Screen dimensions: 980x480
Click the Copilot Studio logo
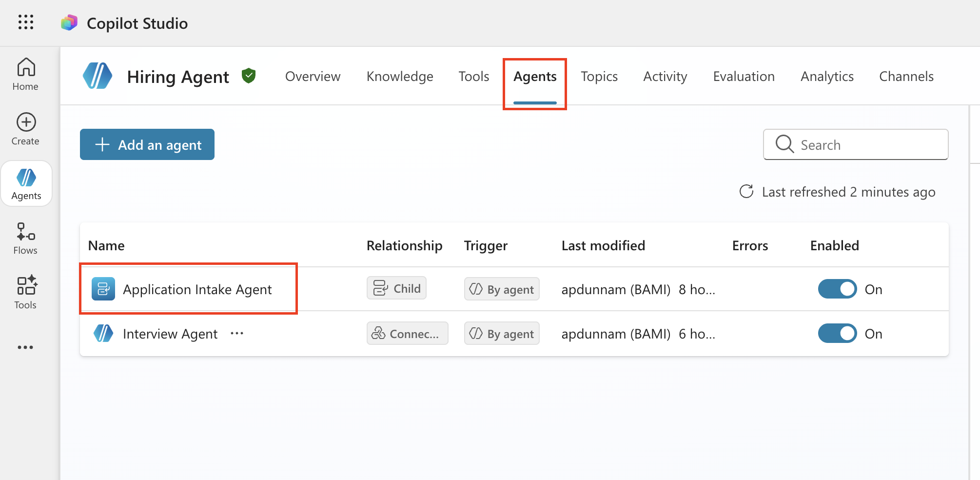tap(69, 23)
